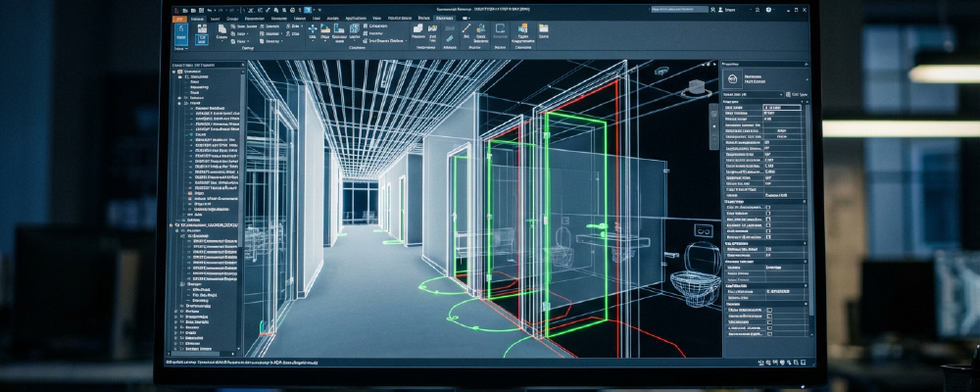Click the vertical navigation bar in the viewport

[713, 124]
